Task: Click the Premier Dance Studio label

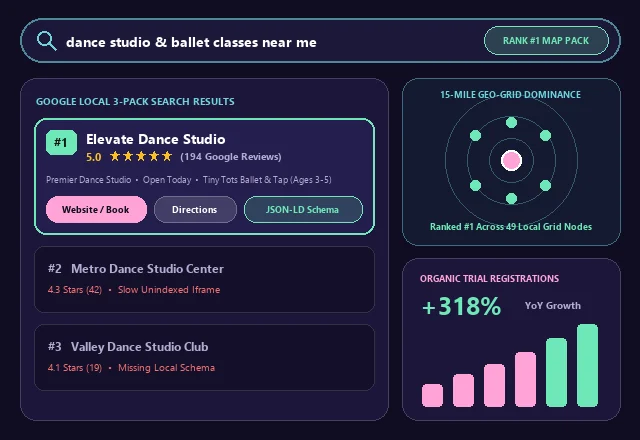Action: (89, 180)
